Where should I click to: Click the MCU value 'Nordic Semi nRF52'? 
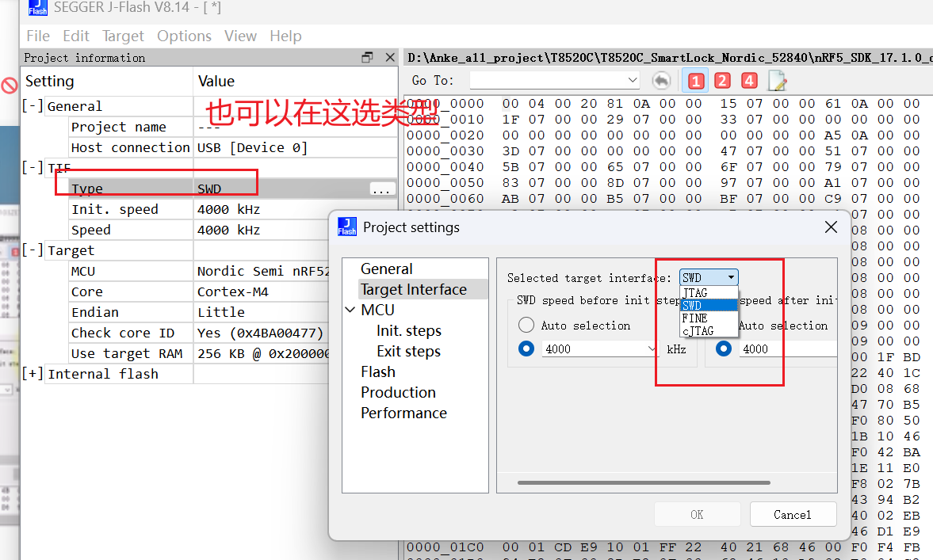264,271
